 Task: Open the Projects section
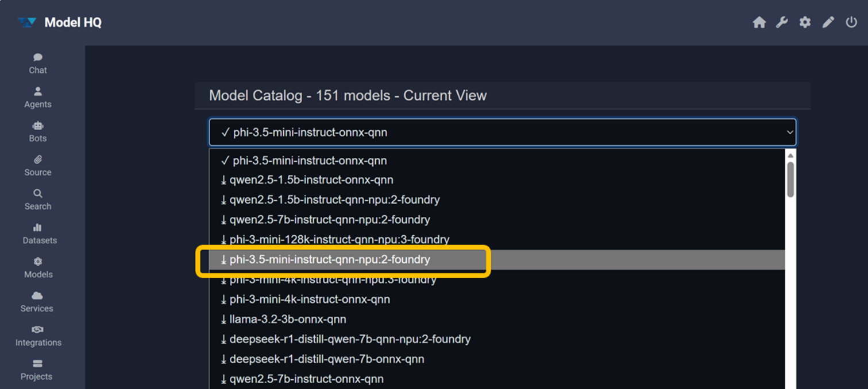pyautogui.click(x=37, y=369)
